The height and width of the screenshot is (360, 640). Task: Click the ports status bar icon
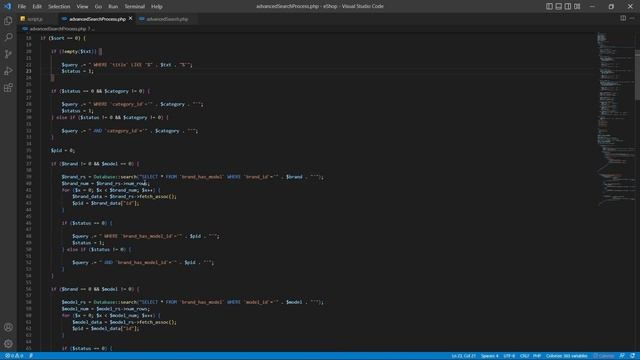click(x=31, y=356)
